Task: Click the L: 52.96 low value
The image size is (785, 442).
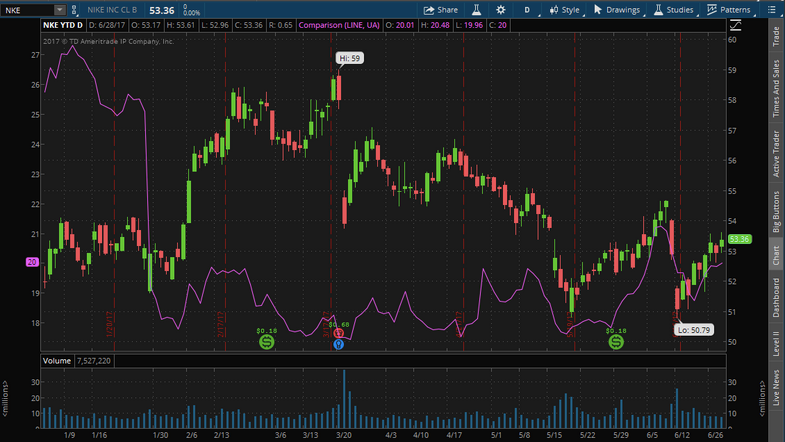Action: pyautogui.click(x=215, y=25)
